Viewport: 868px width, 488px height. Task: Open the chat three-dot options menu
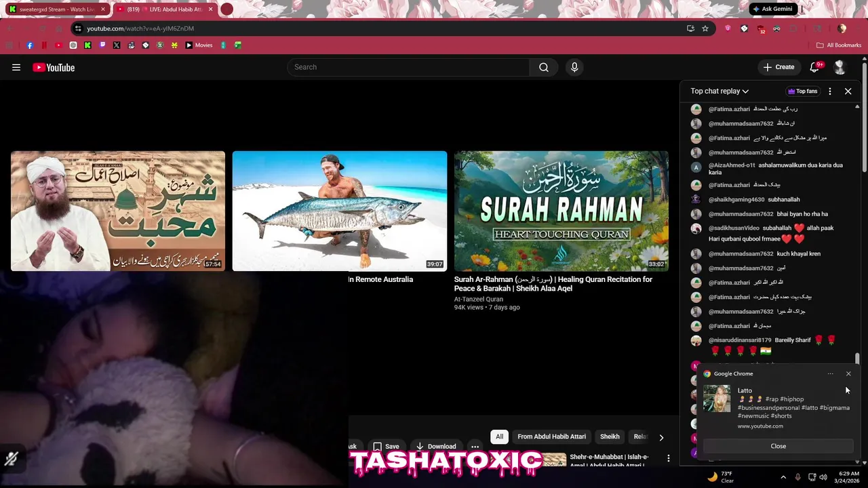[830, 91]
